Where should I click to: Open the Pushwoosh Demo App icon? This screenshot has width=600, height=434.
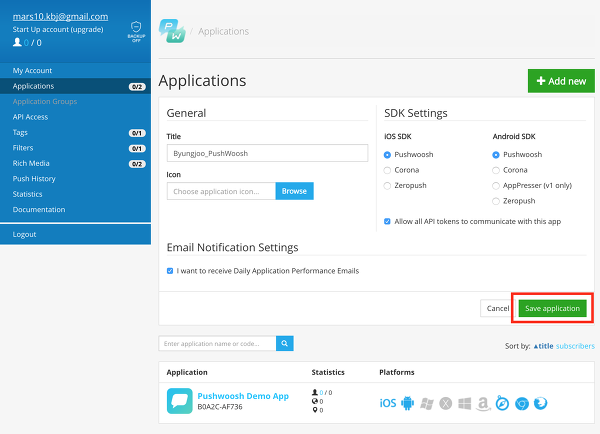[179, 401]
